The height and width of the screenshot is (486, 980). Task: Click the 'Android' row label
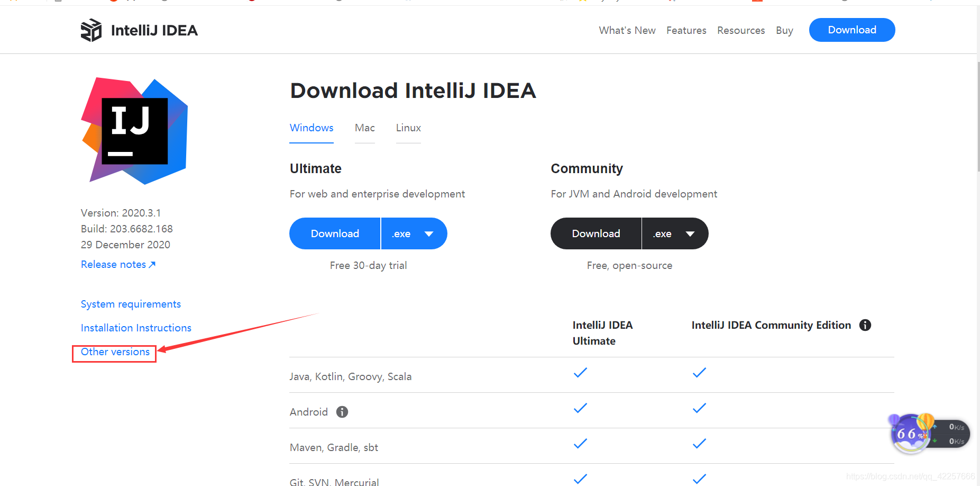click(309, 412)
